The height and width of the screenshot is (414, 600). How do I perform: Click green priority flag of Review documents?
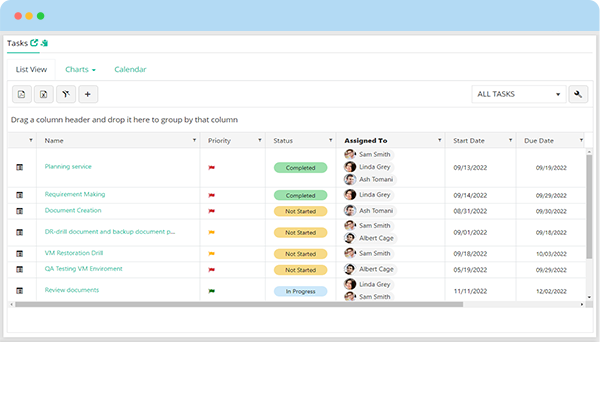click(211, 291)
